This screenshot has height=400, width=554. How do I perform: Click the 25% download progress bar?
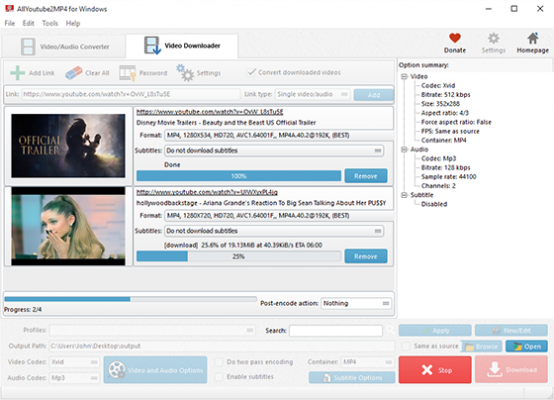pyautogui.click(x=238, y=256)
